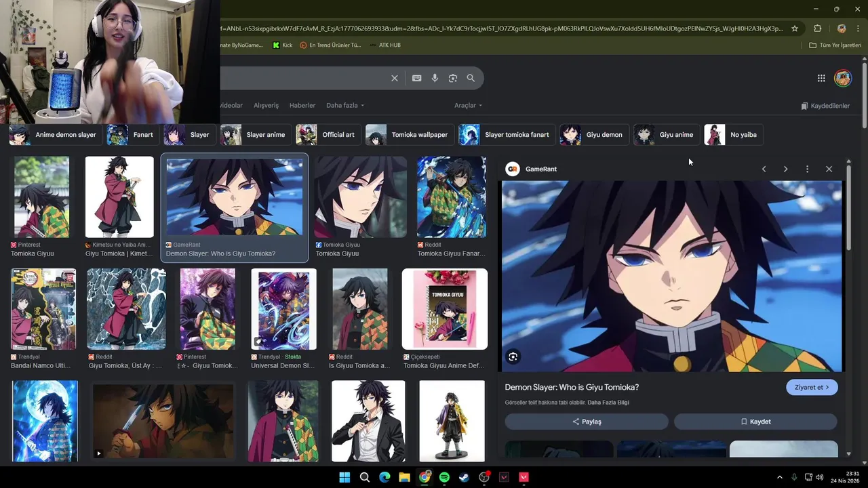868x488 pixels.
Task: Filter by Slayer tomioka fanart chip
Action: tap(507, 135)
